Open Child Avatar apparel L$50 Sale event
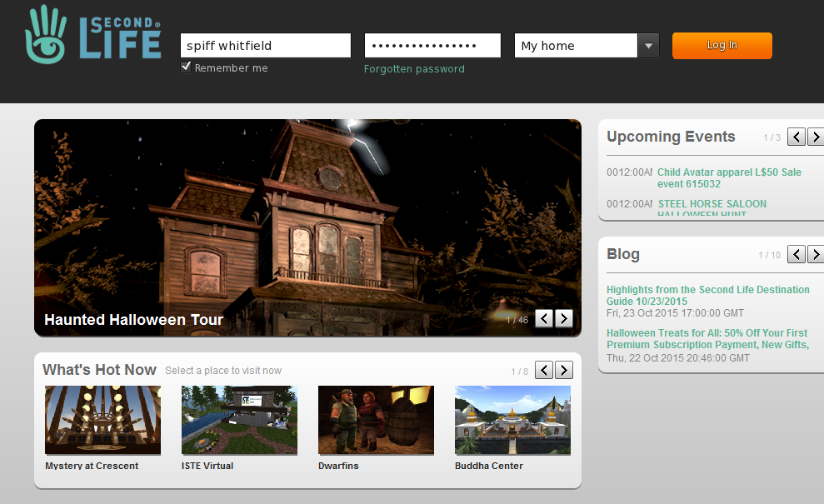This screenshot has height=504, width=824. click(x=729, y=178)
